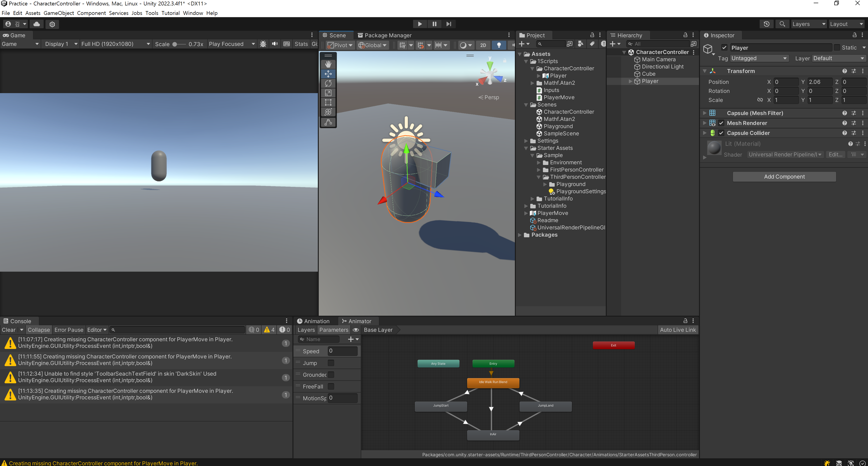Open the GameObject menu
Viewport: 868px width, 466px height.
tap(59, 13)
